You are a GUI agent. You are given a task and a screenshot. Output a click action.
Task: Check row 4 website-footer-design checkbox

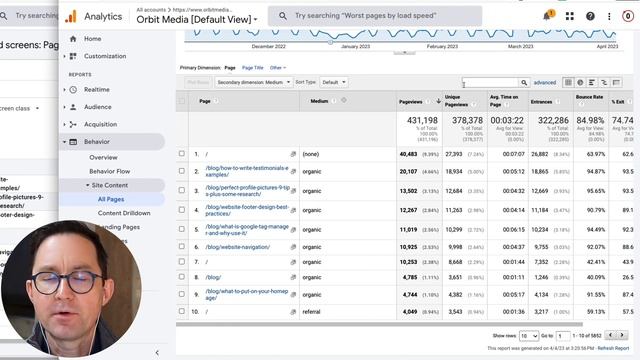182,210
